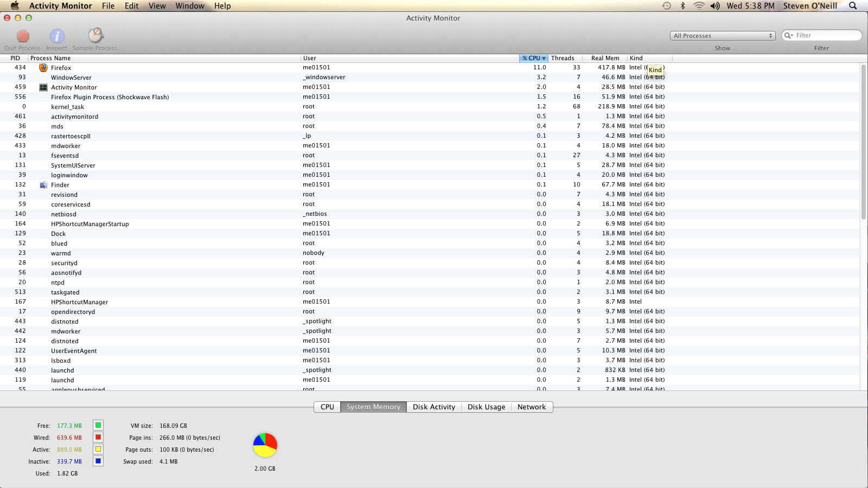Select the Finder icon in process list
The width and height of the screenshot is (868, 488).
pyautogui.click(x=43, y=185)
